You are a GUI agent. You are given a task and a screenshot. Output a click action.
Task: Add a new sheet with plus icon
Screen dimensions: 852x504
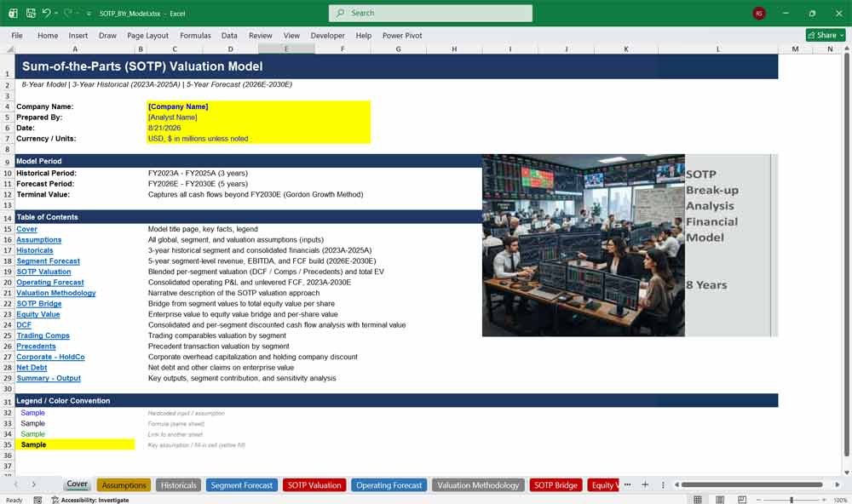coord(645,484)
